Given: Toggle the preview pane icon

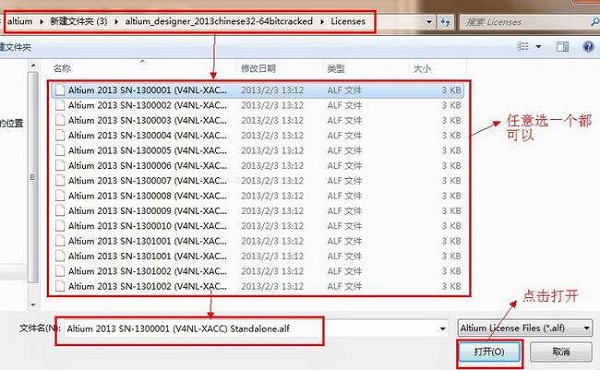Looking at the screenshot, I should point(562,47).
